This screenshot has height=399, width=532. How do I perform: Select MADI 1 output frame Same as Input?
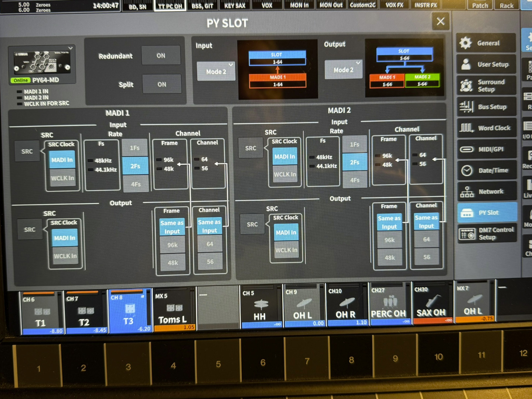[x=172, y=227]
